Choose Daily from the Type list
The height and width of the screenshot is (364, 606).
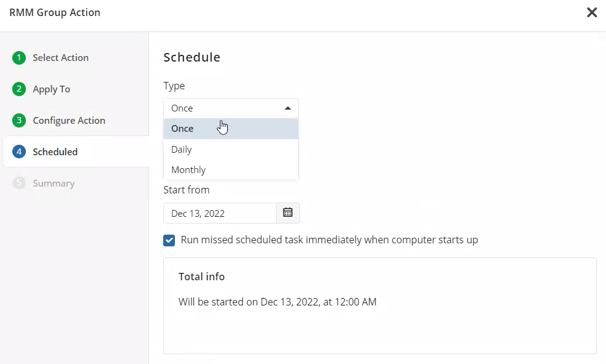pos(182,150)
